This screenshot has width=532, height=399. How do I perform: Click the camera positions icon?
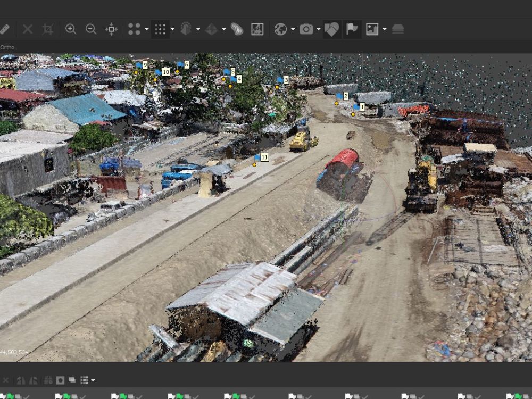pyautogui.click(x=305, y=29)
